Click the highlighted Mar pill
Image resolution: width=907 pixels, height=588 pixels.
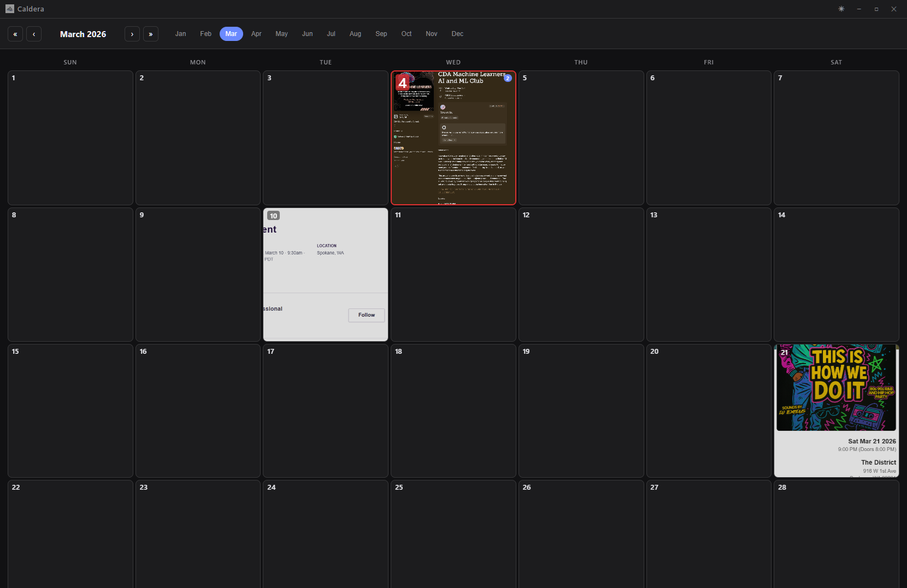[231, 34]
